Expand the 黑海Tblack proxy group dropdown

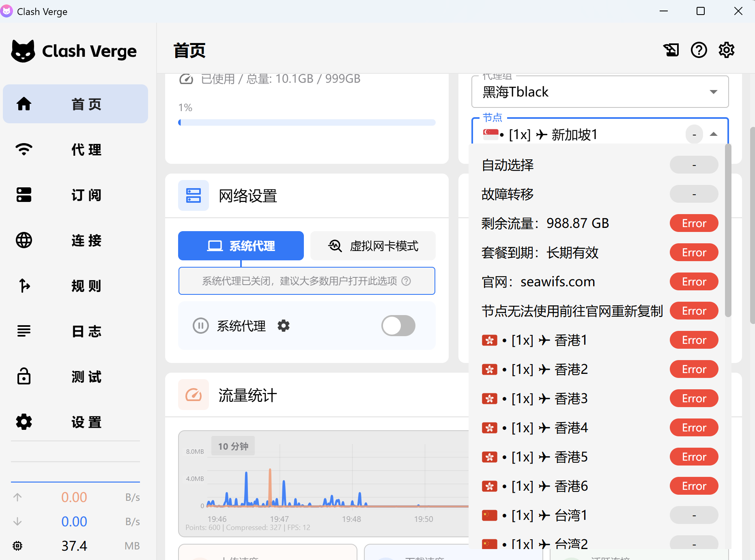(x=713, y=92)
